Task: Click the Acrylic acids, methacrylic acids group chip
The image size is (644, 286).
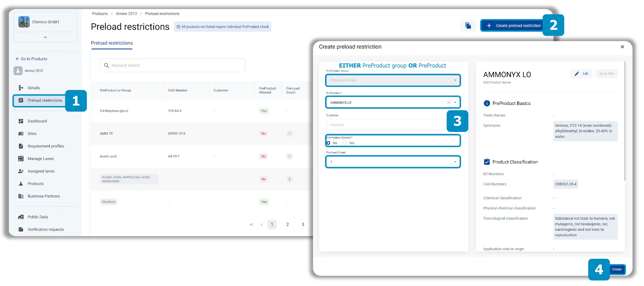Action: (129, 179)
